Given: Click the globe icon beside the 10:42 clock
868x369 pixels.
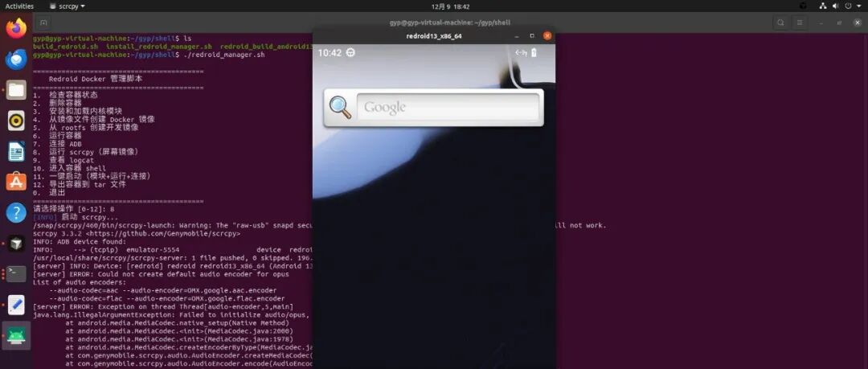Looking at the screenshot, I should 350,52.
